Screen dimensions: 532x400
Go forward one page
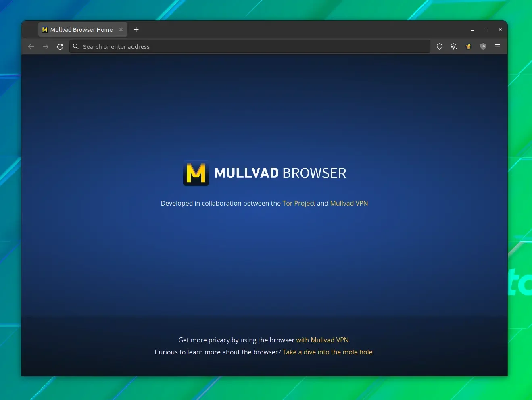(46, 47)
